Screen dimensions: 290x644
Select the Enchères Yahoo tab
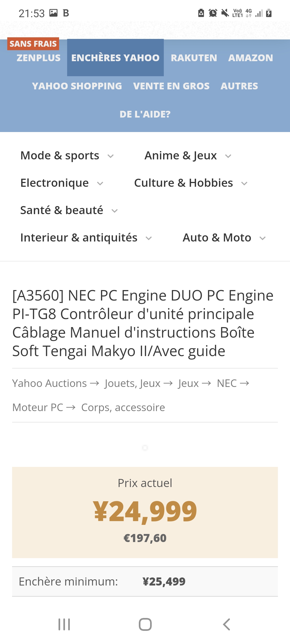point(115,58)
